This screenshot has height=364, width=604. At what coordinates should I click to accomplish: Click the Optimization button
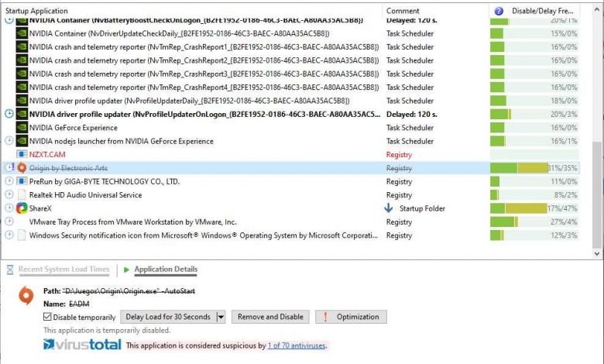coord(351,317)
